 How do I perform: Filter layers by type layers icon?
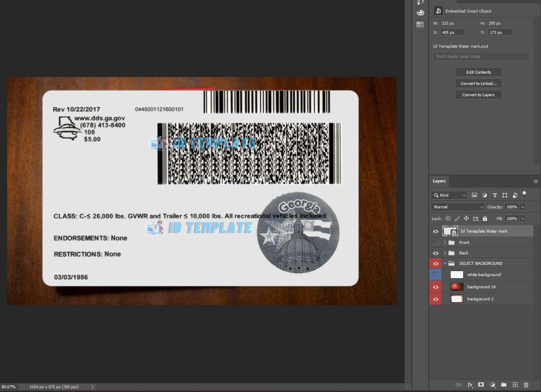click(x=495, y=195)
